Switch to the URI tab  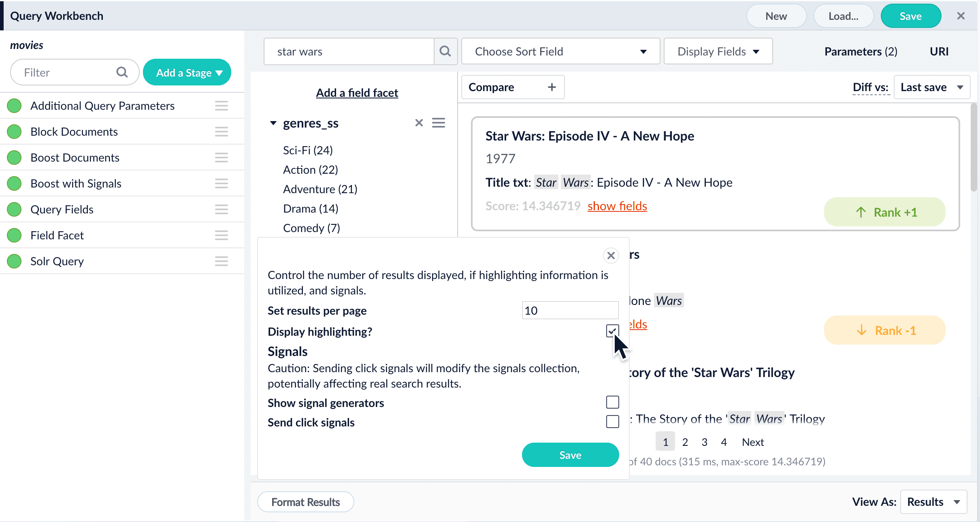point(939,51)
